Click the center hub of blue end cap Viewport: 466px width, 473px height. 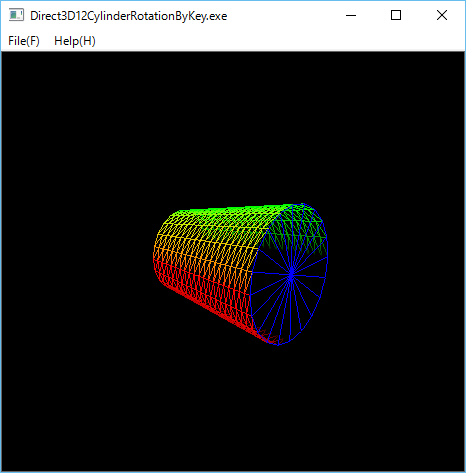291,275
